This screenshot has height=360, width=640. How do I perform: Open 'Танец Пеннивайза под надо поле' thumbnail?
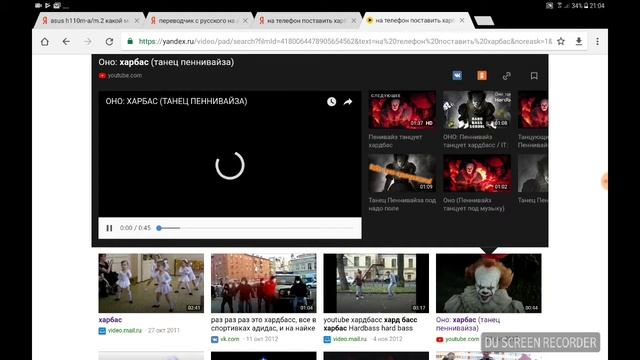[x=402, y=173]
